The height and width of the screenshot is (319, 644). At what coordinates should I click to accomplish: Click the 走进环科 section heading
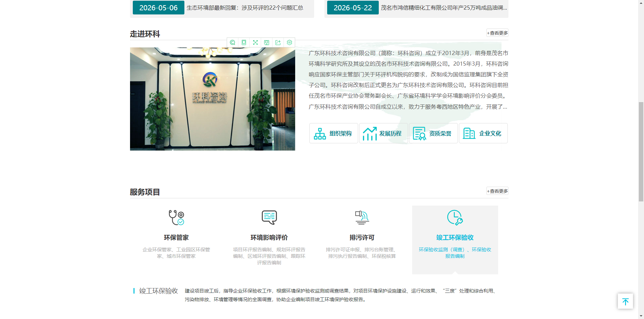(x=145, y=34)
